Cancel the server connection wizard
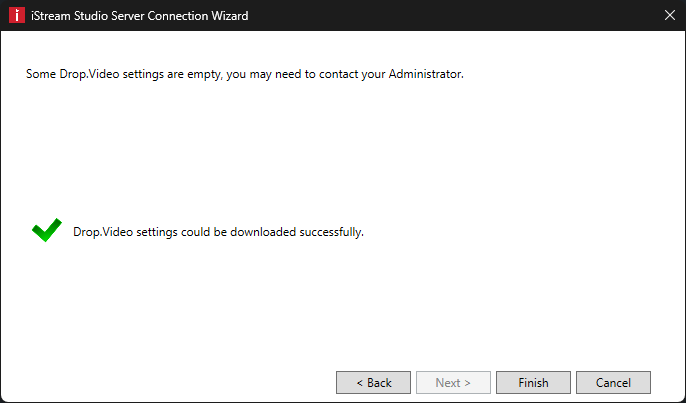Screen dimensions: 686x403 pos(613,382)
